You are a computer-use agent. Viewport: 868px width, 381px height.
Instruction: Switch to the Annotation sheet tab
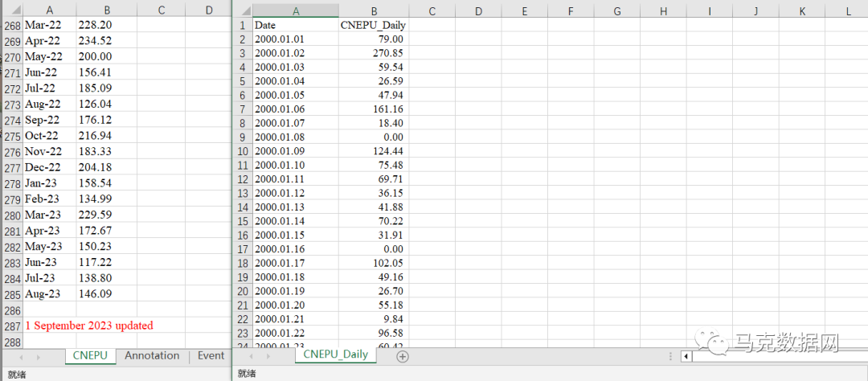pos(152,355)
